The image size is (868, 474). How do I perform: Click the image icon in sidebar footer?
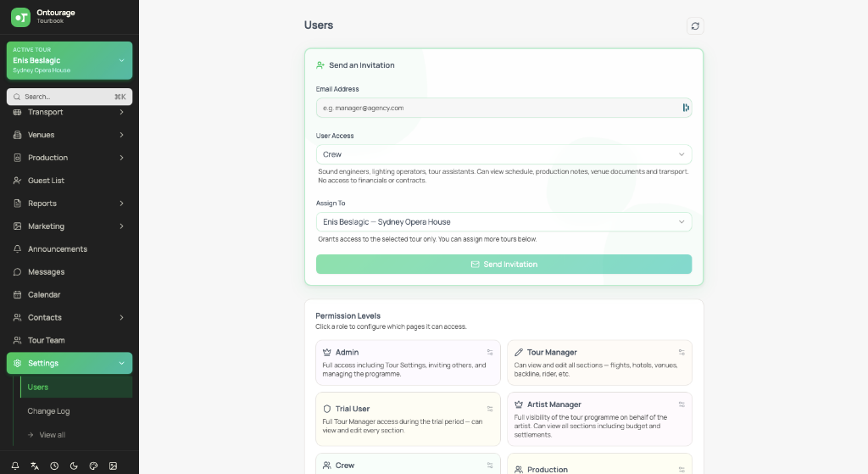(x=113, y=466)
